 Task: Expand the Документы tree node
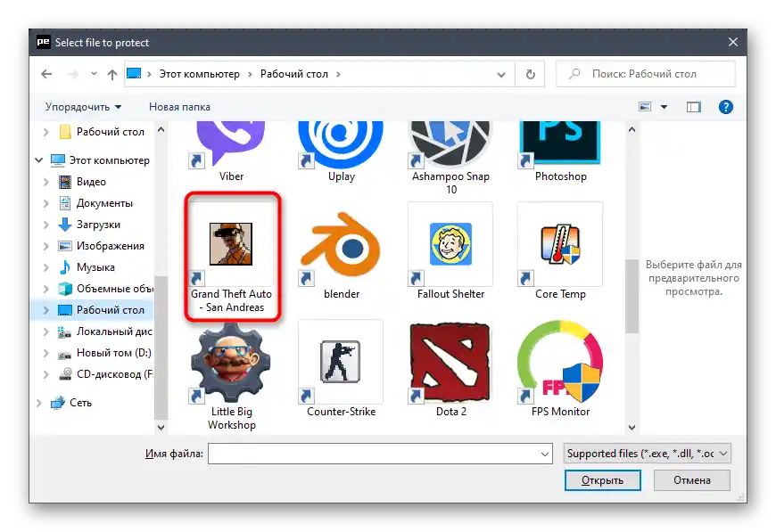click(x=46, y=203)
